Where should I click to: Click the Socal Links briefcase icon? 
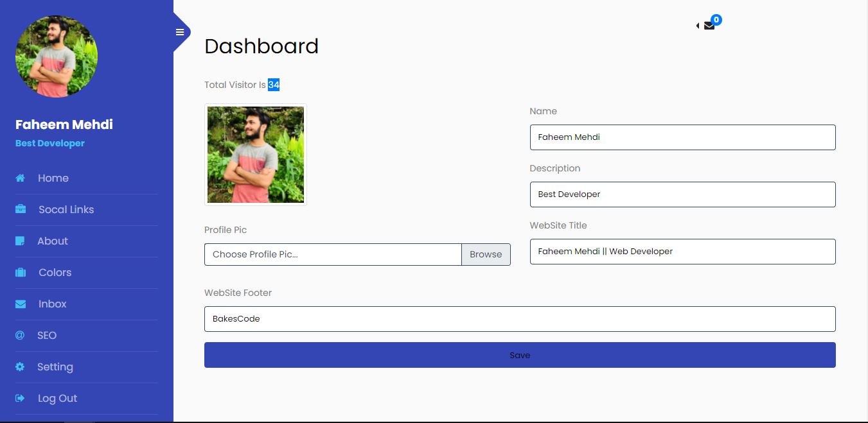click(x=20, y=209)
